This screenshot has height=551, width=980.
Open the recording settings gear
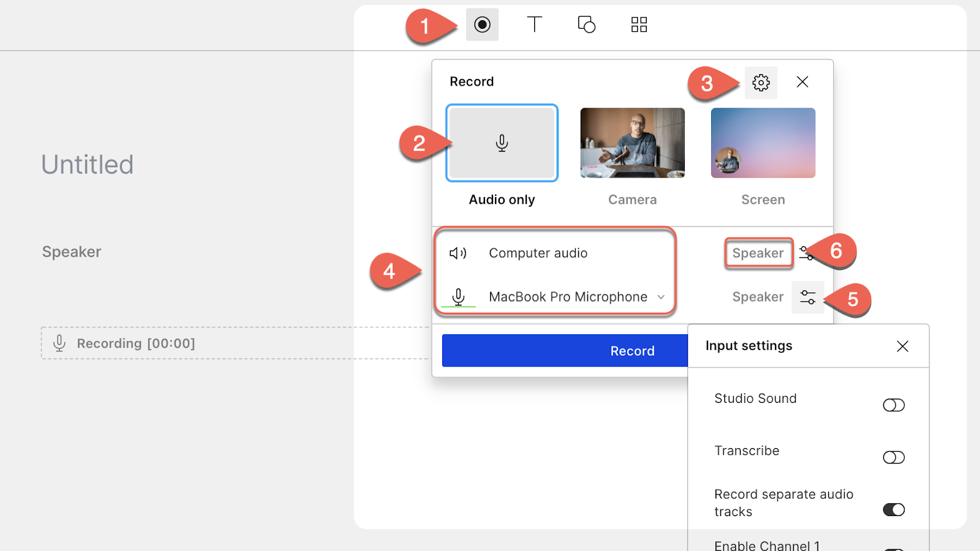point(761,82)
